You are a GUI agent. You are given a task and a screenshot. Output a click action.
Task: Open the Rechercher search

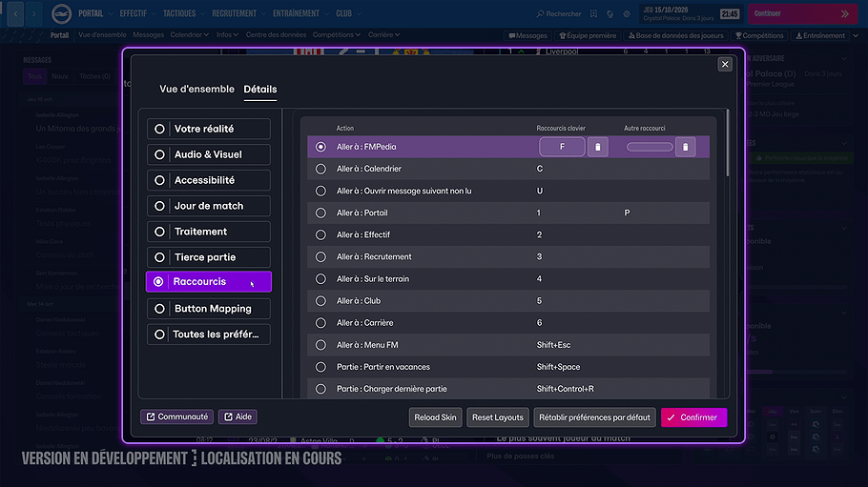(559, 14)
